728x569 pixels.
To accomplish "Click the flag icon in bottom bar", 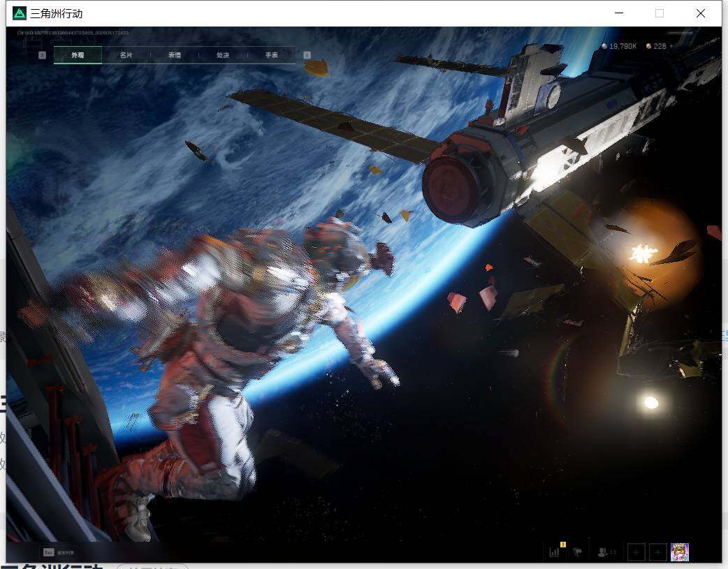I will 578,552.
